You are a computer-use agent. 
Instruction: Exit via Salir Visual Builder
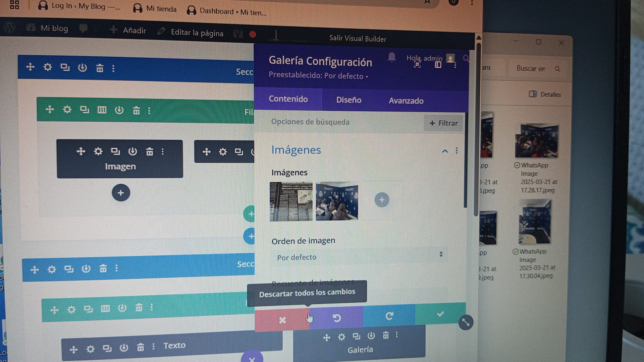coord(358,38)
